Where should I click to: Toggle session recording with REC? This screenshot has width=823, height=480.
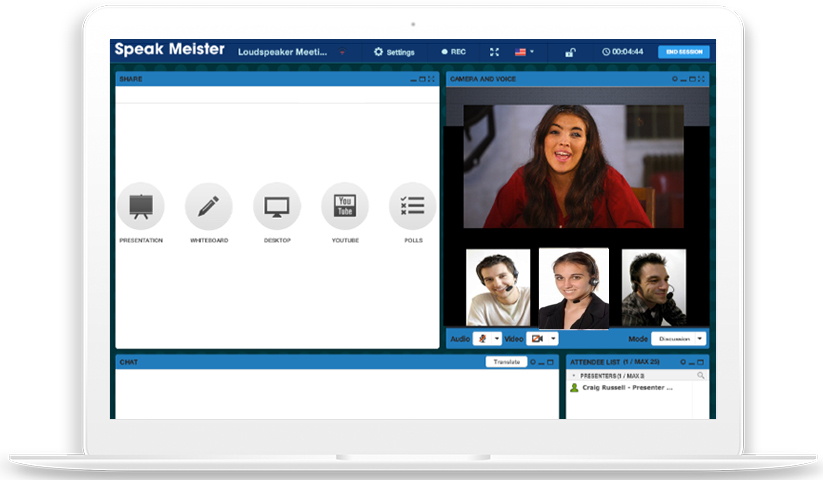coord(453,52)
